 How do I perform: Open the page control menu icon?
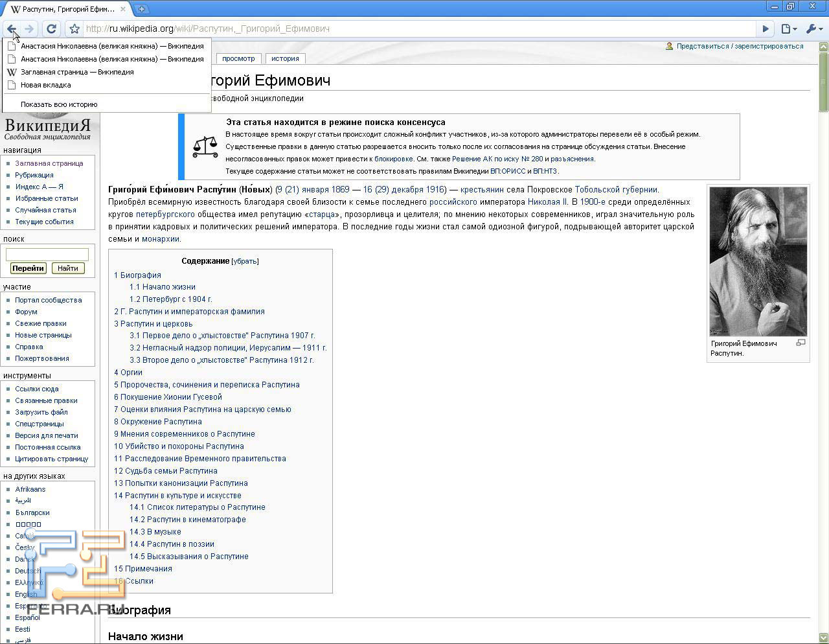(x=788, y=29)
